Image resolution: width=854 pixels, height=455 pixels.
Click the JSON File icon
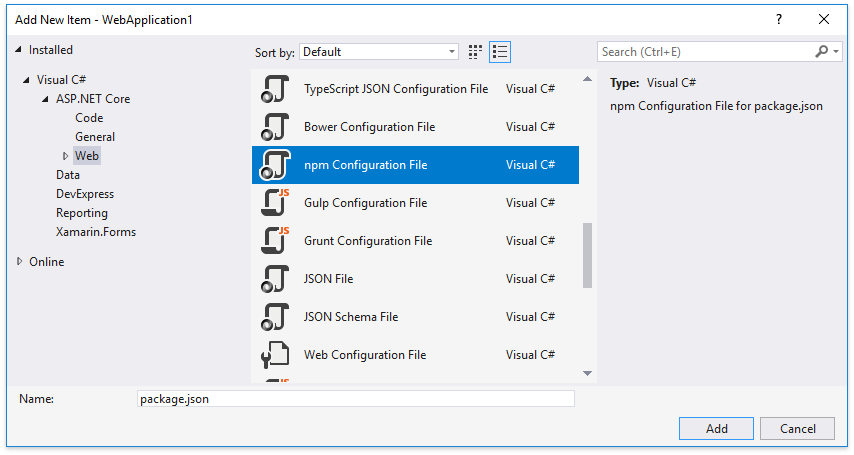pos(274,279)
